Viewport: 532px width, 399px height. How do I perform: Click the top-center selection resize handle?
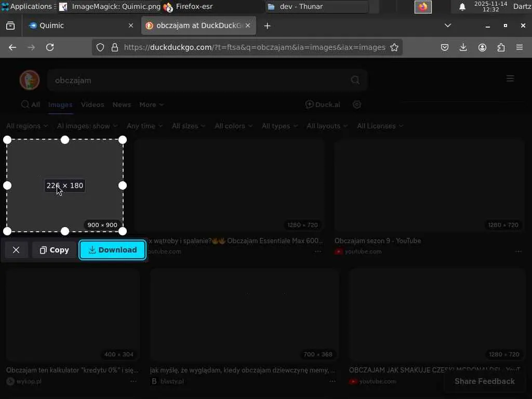click(65, 140)
